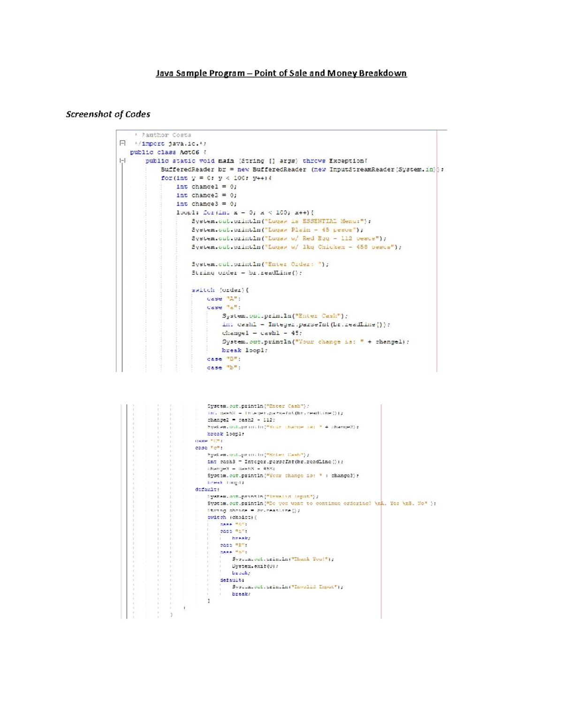Click the "for(int y = 0; y < 100; y++){" line
Viewport: 563px width, 728px height.
[x=216, y=178]
